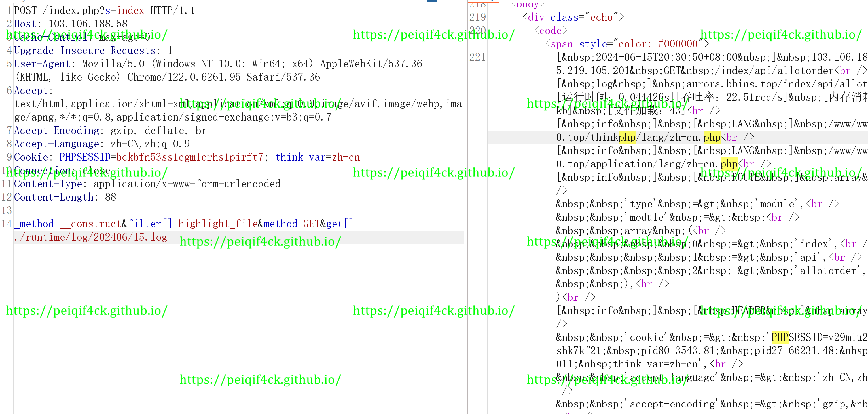Click the 'module' => response line
The image size is (868, 414).
point(678,217)
